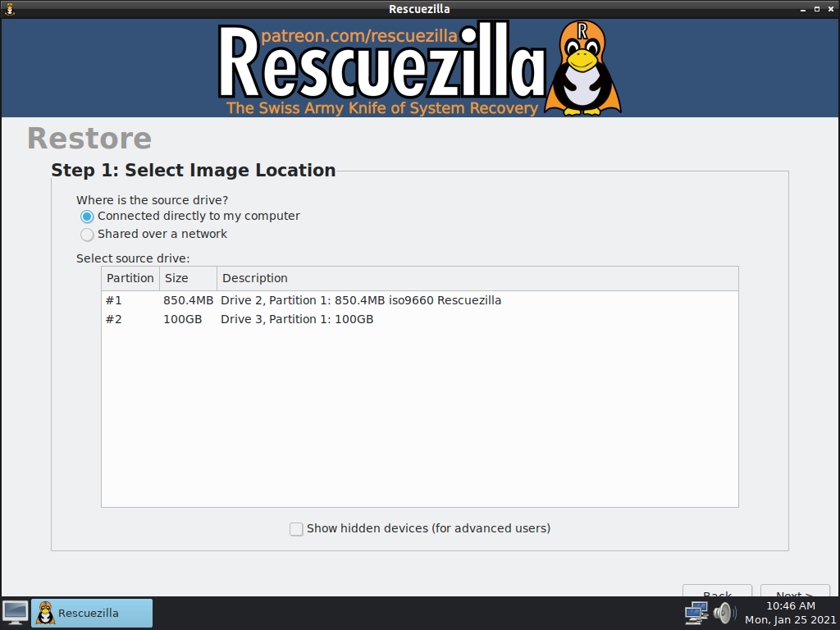Click the "100GB" size cell
This screenshot has width=840, height=630.
183,319
